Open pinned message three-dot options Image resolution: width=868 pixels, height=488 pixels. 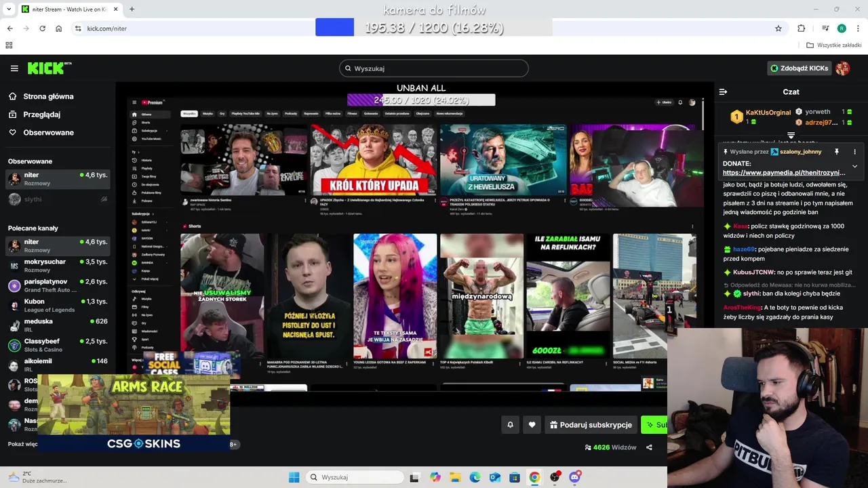[854, 152]
